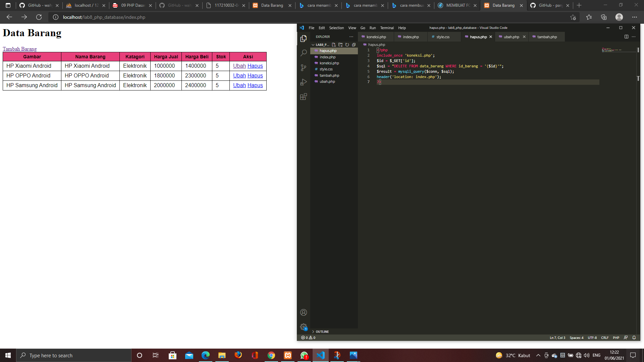Open notifications from the bell icon
The image size is (644, 362).
coord(634,338)
